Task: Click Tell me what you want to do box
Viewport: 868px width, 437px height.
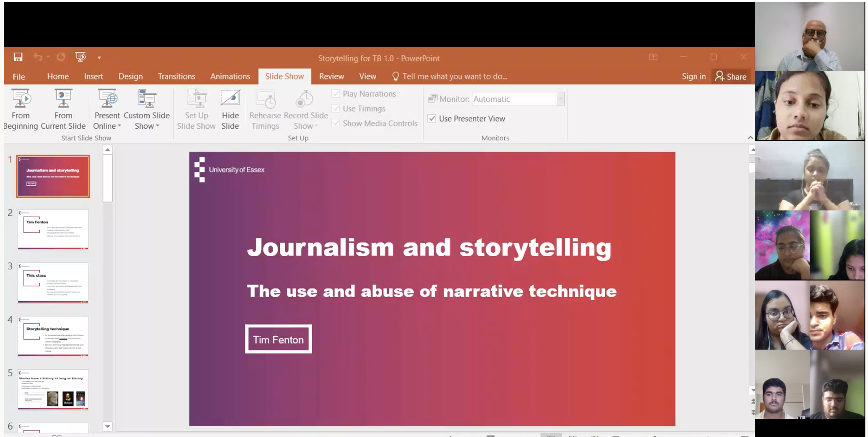Action: (x=450, y=76)
